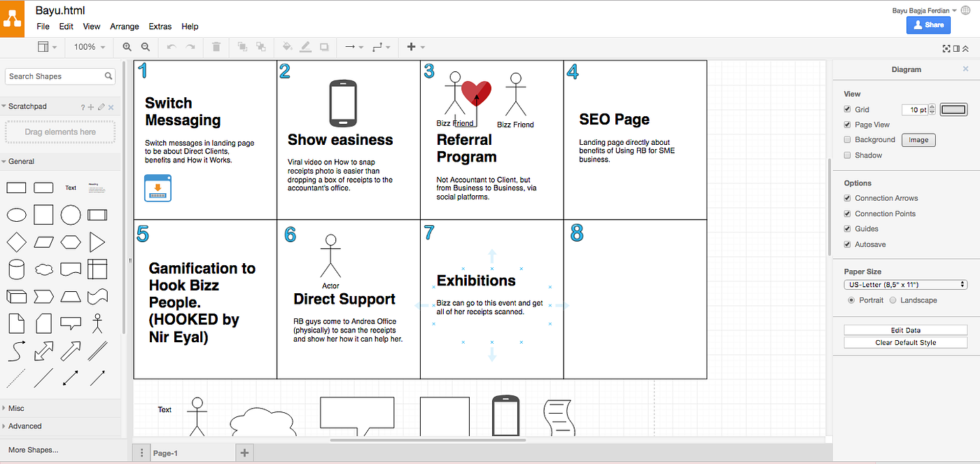Click the language globe icon
The height and width of the screenshot is (464, 980).
coord(966,10)
